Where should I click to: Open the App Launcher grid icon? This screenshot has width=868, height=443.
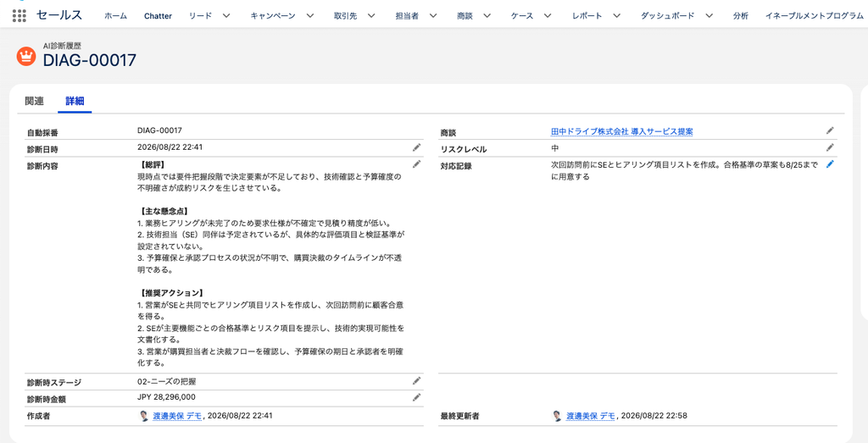click(19, 15)
